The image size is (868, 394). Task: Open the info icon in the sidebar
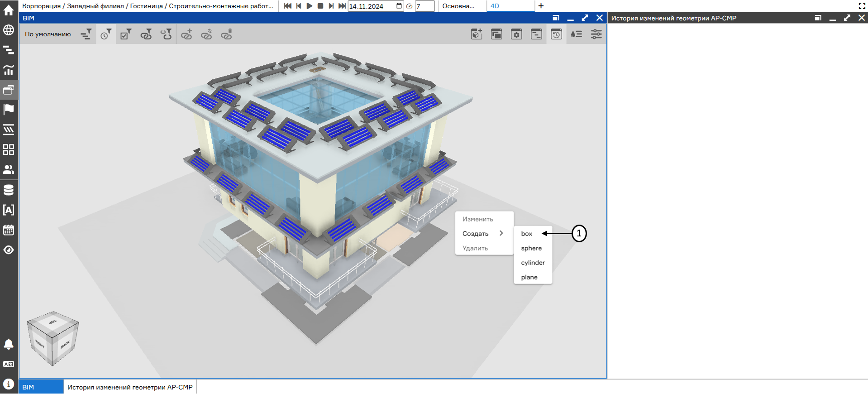pyautogui.click(x=9, y=384)
